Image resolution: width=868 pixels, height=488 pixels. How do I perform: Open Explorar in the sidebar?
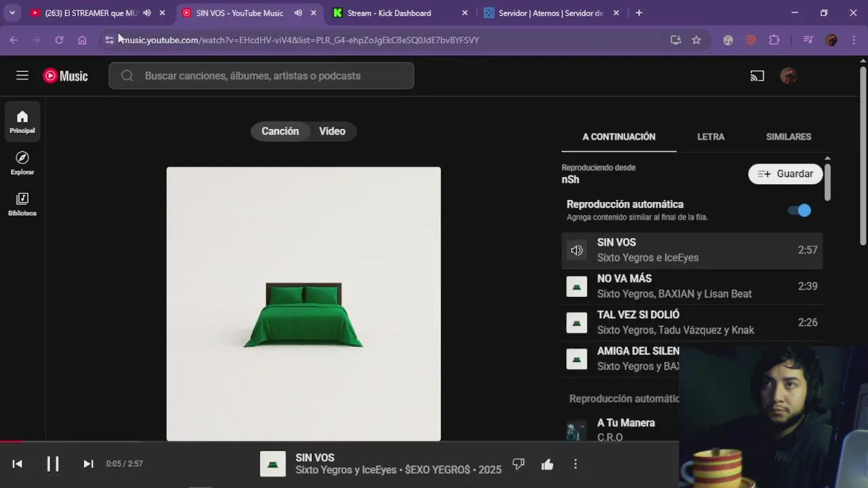pos(22,163)
